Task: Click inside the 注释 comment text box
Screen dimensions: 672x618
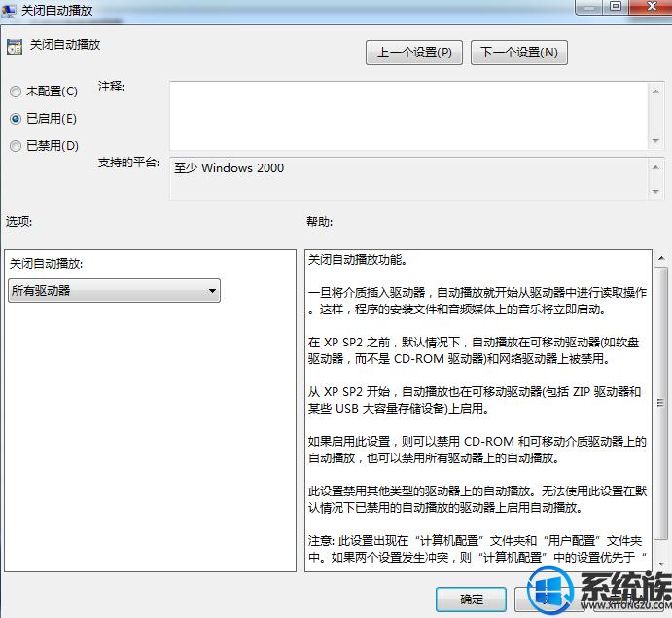Action: (409, 116)
